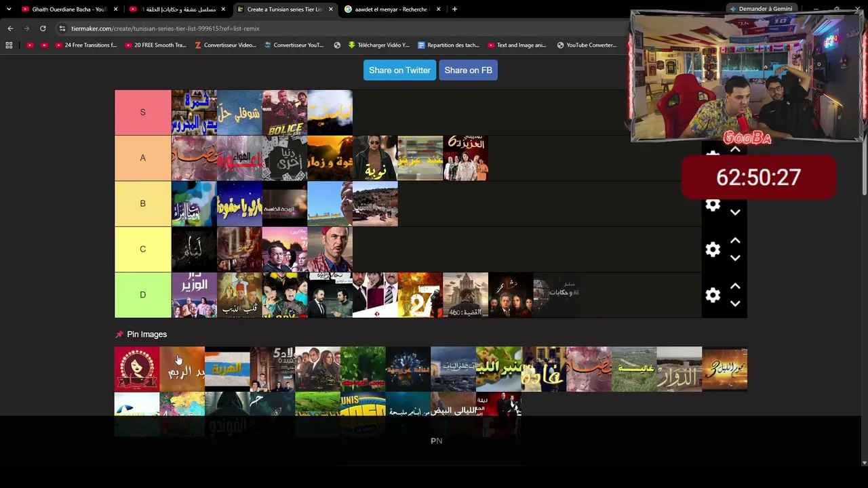The height and width of the screenshot is (488, 868).
Task: Open settings gear for tier D
Action: [x=713, y=295]
